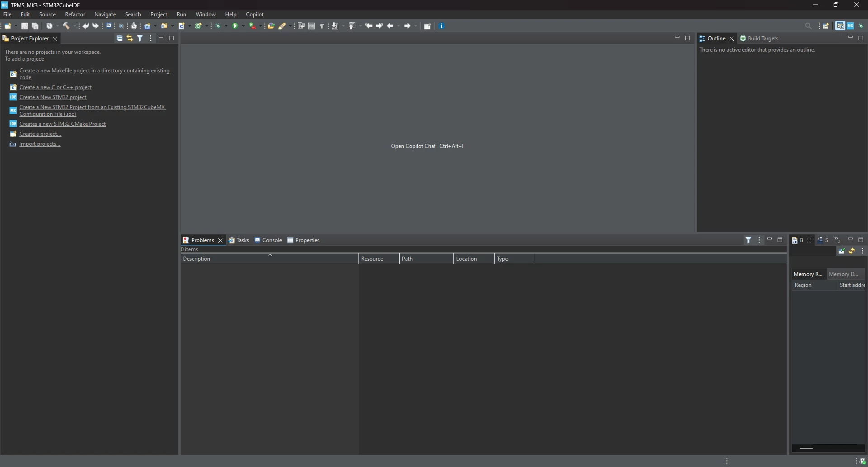Open the new C/C++ project dropdown arrow

(x=155, y=26)
